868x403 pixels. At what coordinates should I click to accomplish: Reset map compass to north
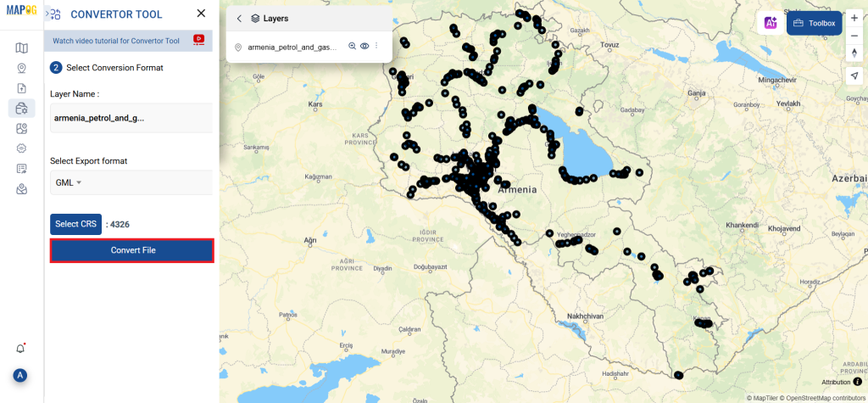point(854,53)
